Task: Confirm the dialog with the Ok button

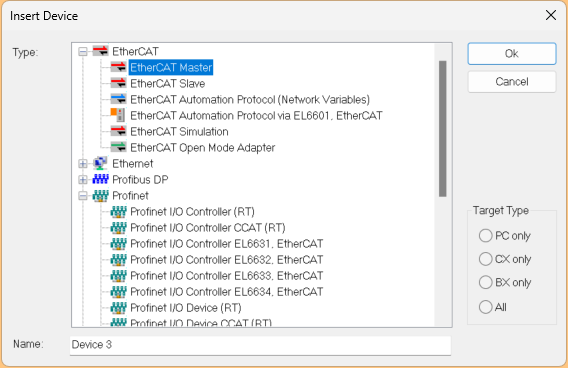Action: click(x=512, y=54)
